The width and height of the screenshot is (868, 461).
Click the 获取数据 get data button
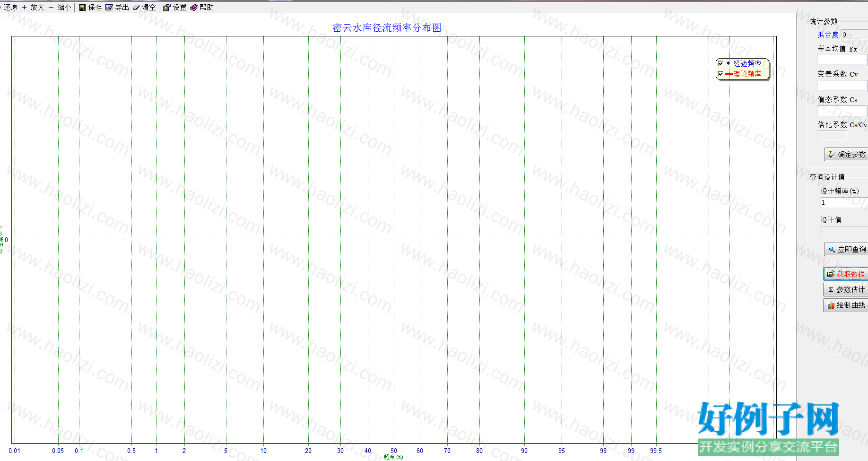pos(846,274)
